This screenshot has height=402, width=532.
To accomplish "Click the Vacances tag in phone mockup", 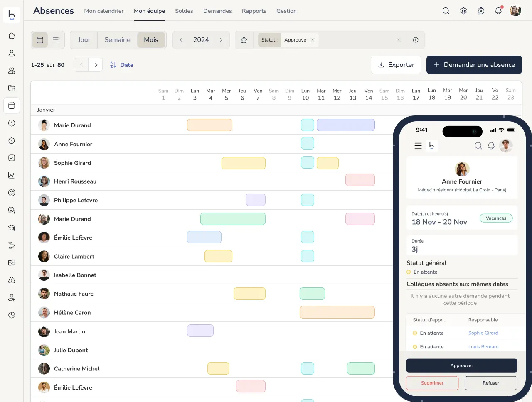I will point(496,218).
